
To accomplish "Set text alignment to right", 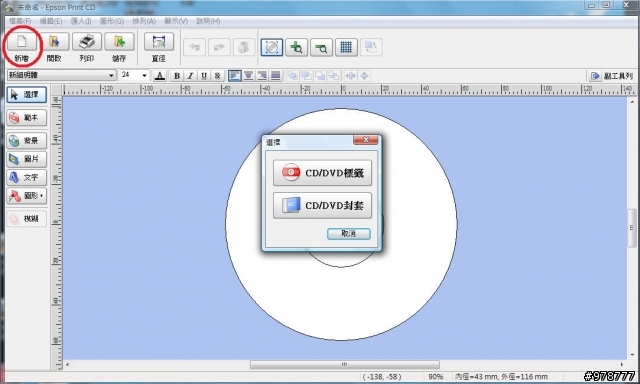I will (262, 75).
